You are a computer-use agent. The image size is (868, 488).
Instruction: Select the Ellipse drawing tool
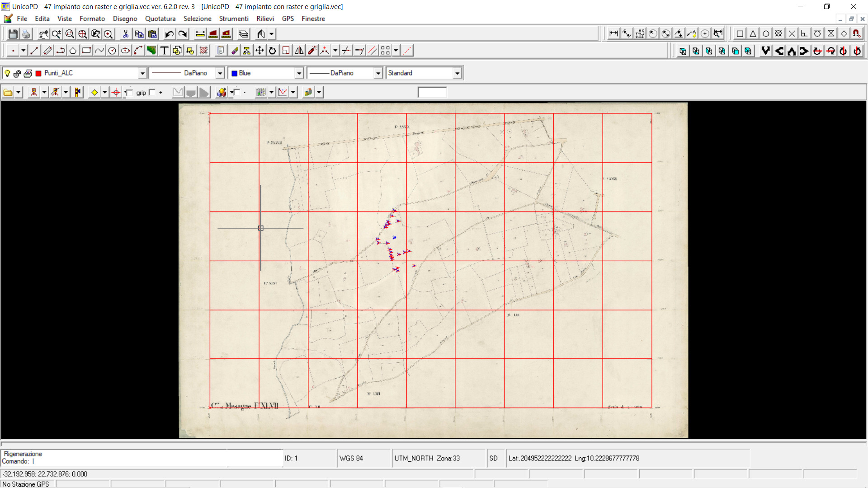point(125,51)
